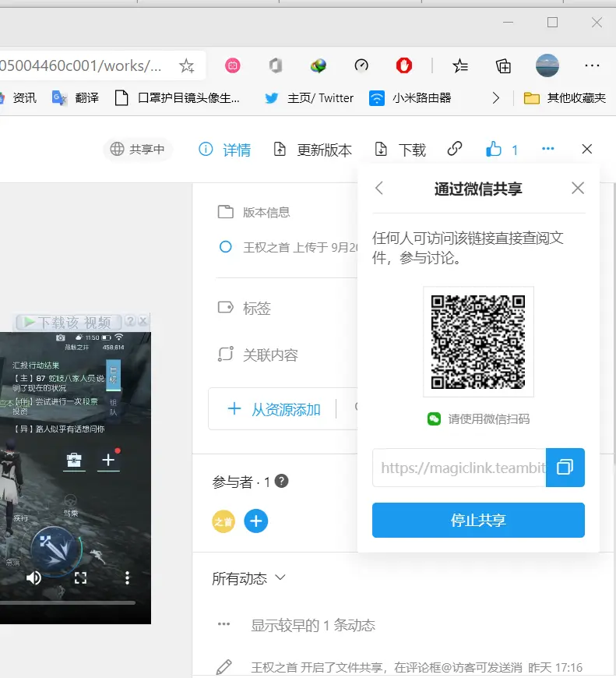Click the 共享中 sharing status pill
Viewport: 616px width, 678px height.
pos(137,149)
